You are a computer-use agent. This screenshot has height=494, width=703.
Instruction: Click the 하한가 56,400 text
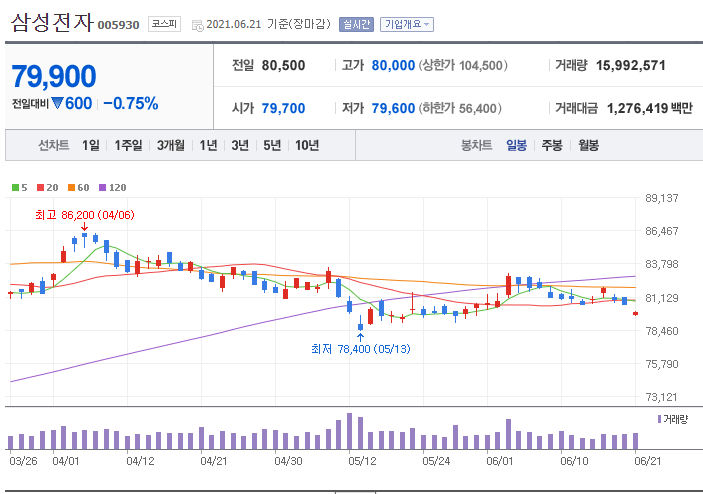point(460,108)
